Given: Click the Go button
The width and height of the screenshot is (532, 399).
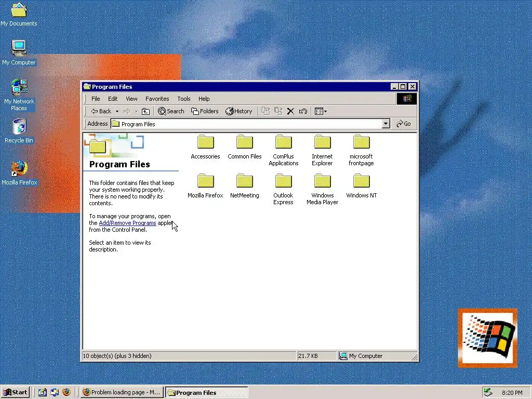Looking at the screenshot, I should click(x=403, y=124).
